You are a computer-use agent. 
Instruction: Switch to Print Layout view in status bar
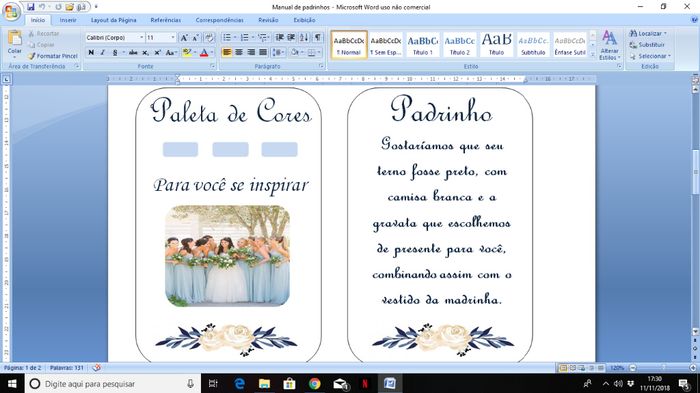point(563,368)
